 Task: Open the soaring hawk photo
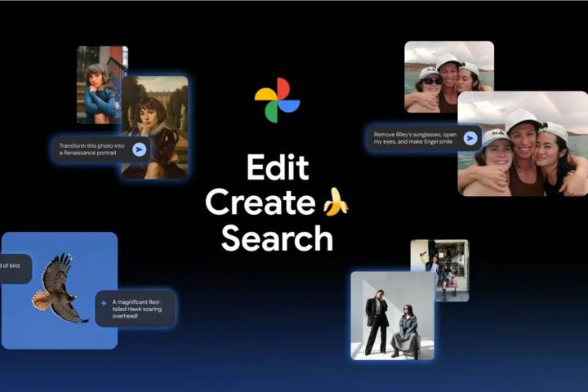(60, 291)
